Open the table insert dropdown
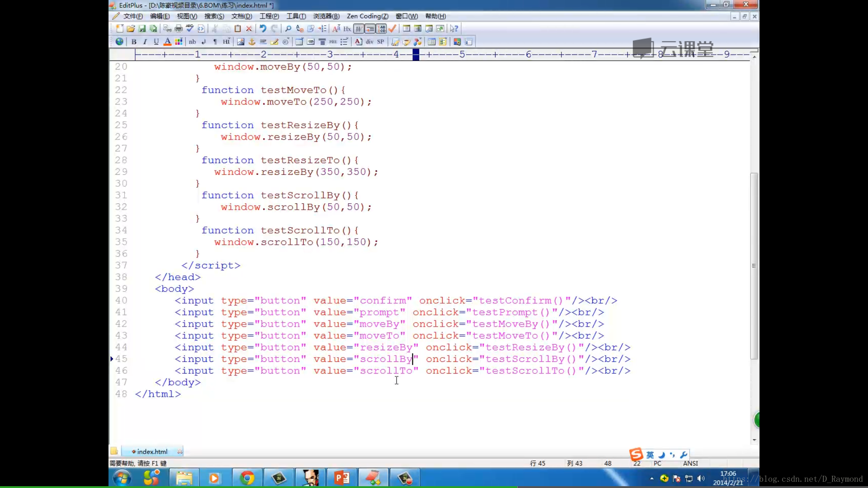This screenshot has width=868, height=488. pyautogui.click(x=299, y=42)
